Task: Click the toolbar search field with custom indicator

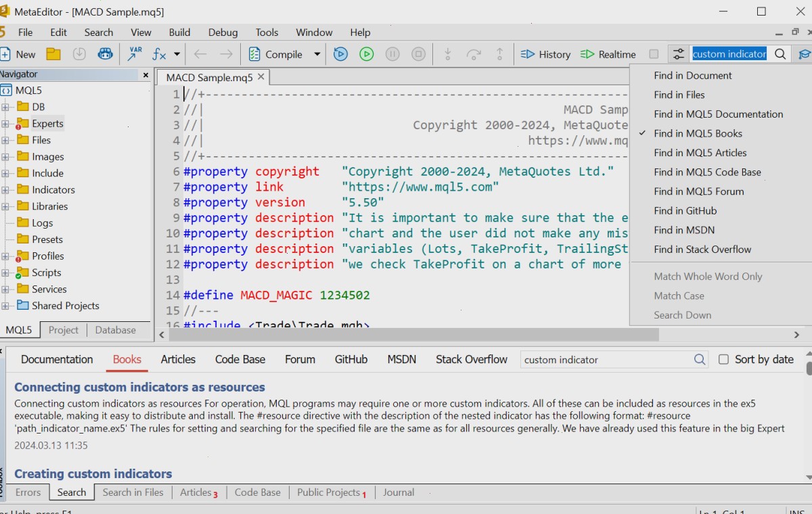Action: tap(729, 54)
